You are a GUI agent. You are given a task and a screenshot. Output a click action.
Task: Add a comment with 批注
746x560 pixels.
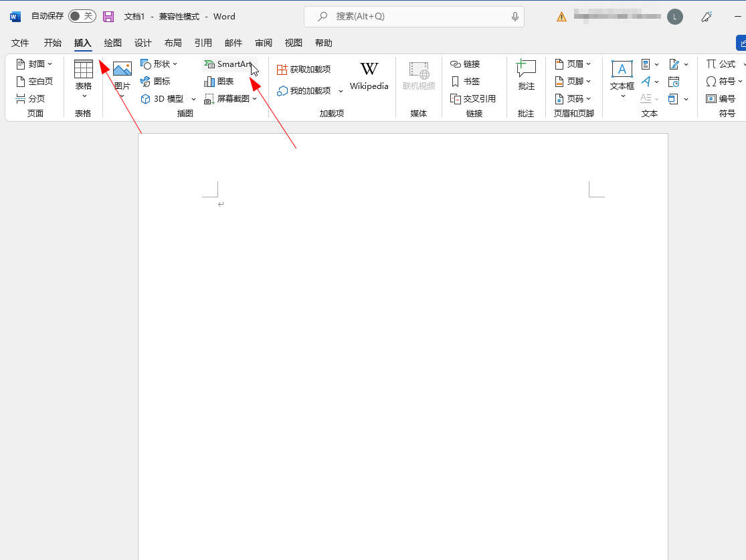click(526, 75)
